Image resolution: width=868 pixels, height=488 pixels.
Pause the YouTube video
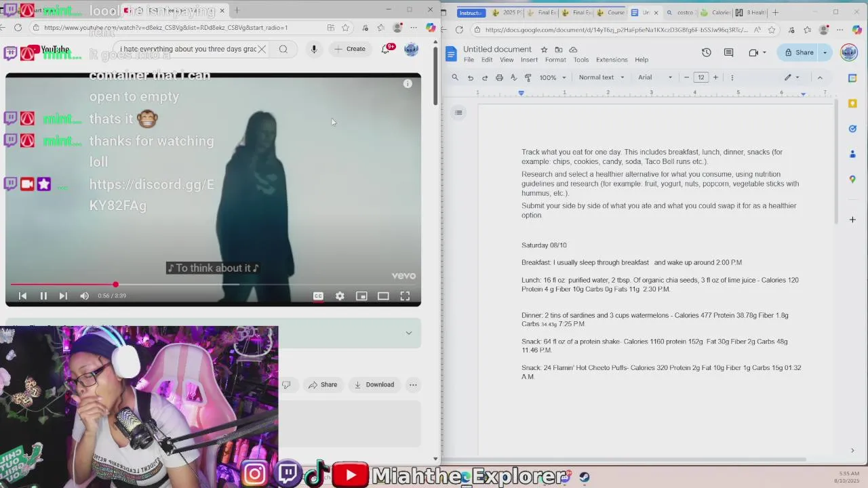tap(43, 296)
